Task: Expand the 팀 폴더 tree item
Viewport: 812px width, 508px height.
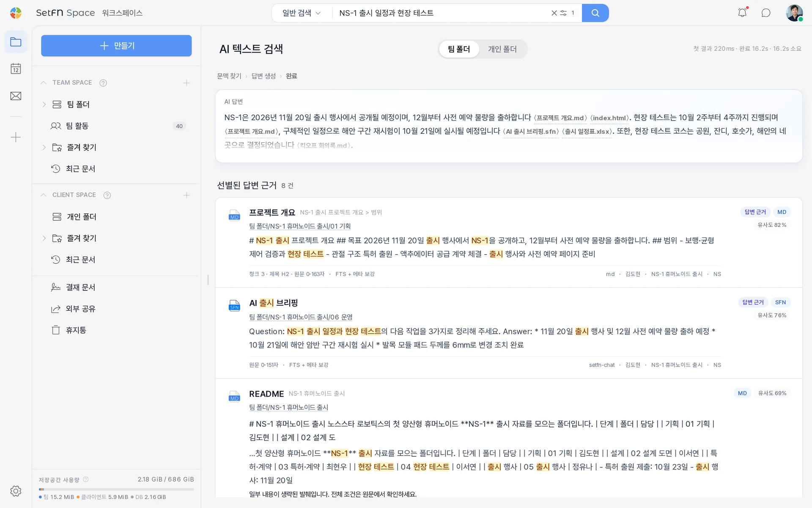Action: click(x=44, y=104)
